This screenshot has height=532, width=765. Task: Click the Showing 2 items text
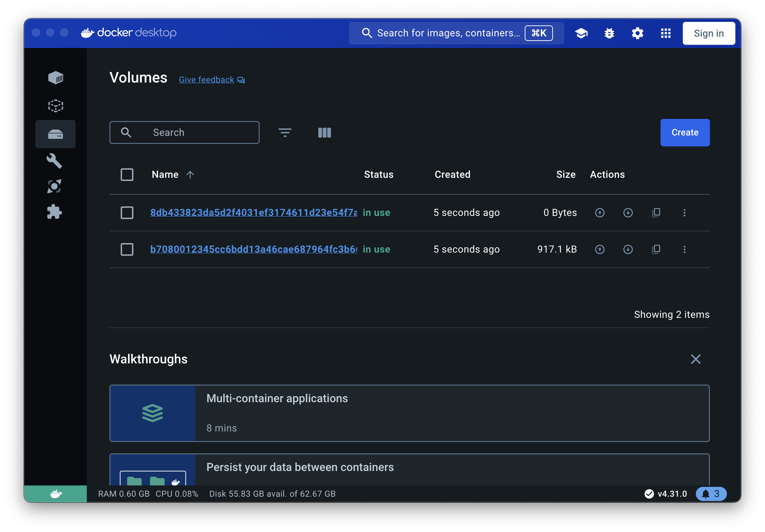pos(672,315)
